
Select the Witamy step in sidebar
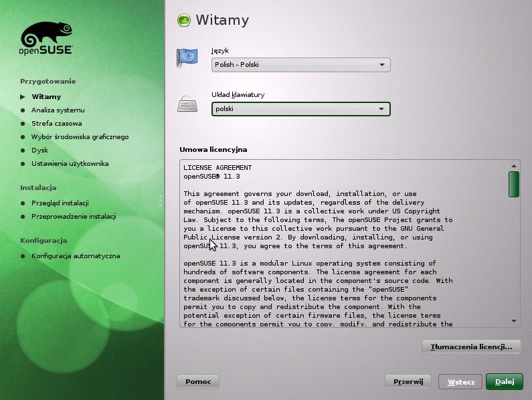[46, 97]
